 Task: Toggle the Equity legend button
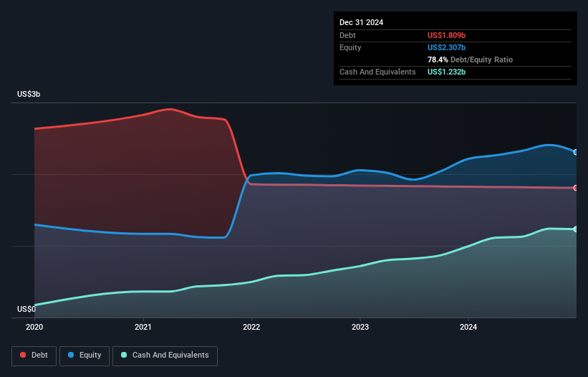[85, 355]
